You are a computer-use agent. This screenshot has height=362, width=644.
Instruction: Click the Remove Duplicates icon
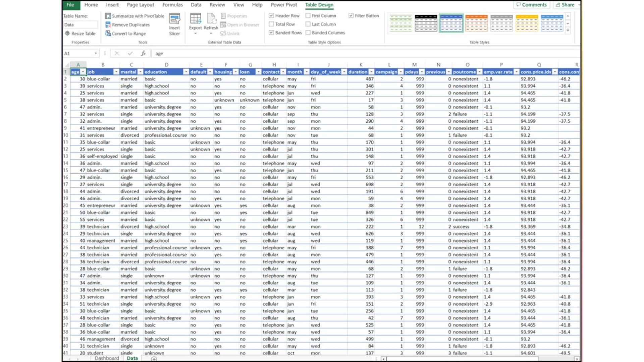pyautogui.click(x=108, y=24)
